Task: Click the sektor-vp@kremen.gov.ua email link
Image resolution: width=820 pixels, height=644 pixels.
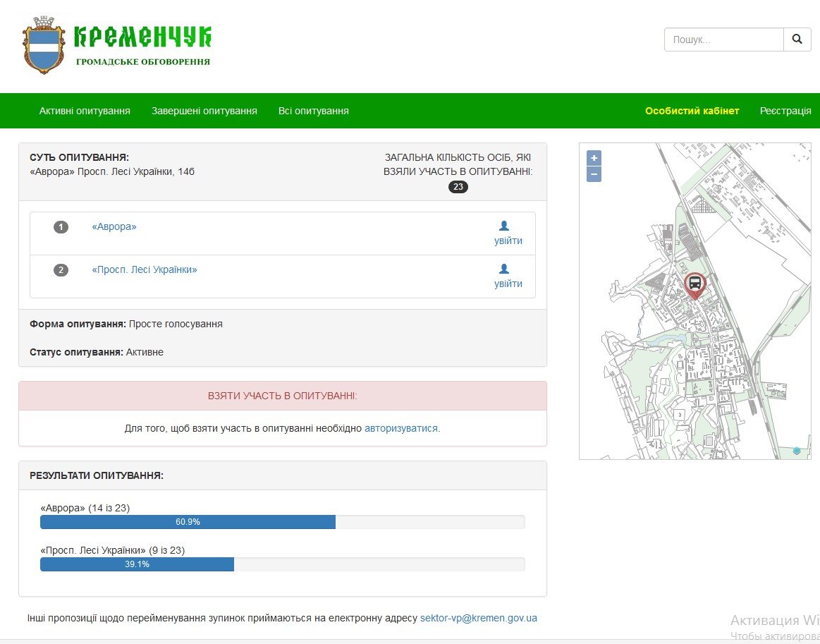Action: (x=478, y=618)
